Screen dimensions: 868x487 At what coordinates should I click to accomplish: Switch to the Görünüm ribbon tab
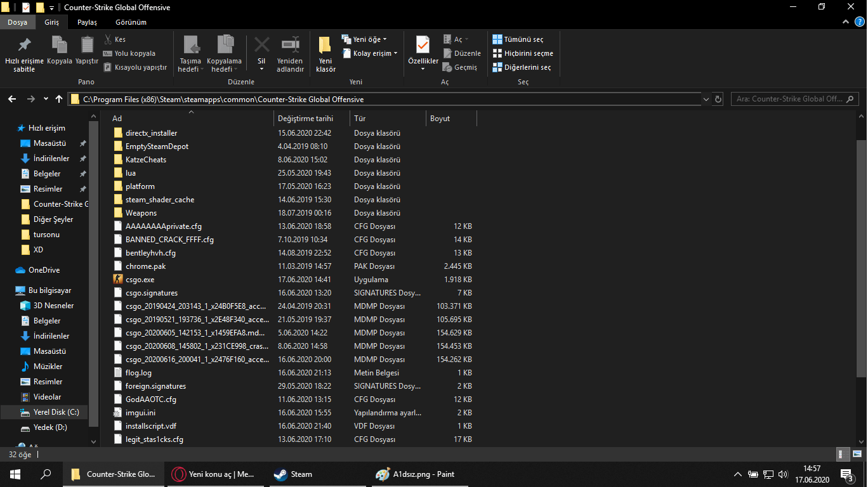tap(131, 22)
